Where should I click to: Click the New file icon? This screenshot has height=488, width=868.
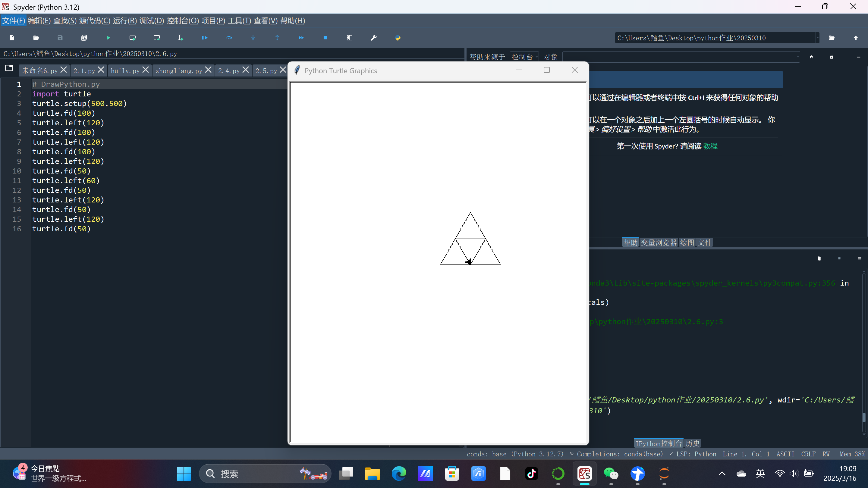tap(12, 38)
